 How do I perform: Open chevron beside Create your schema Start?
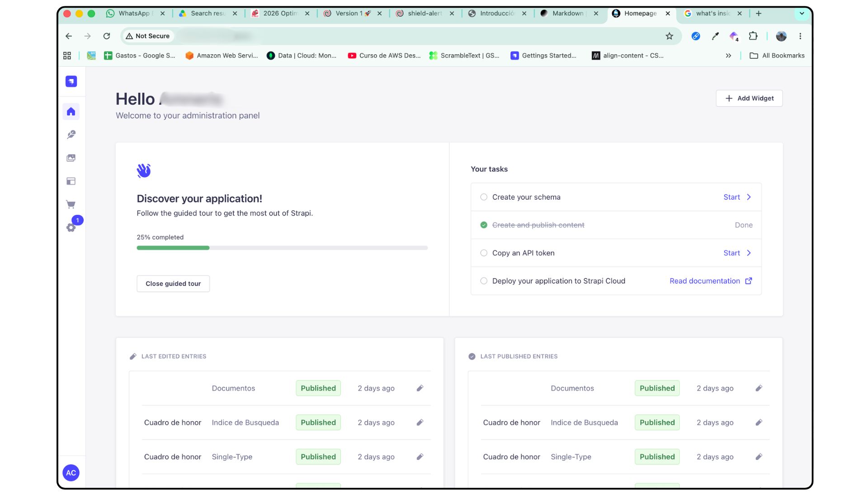pyautogui.click(x=749, y=197)
